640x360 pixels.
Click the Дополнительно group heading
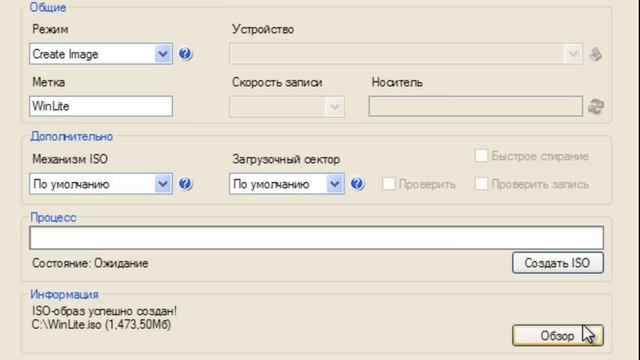pos(71,136)
